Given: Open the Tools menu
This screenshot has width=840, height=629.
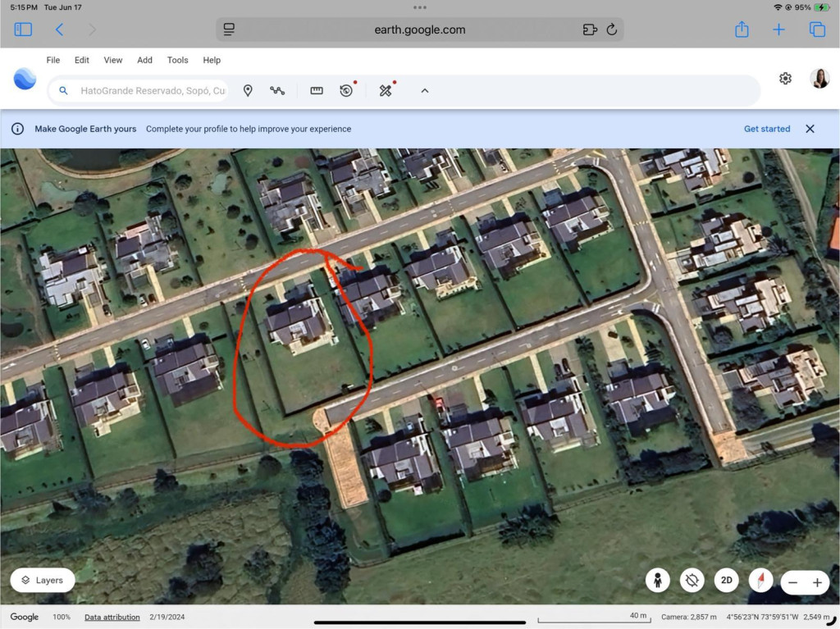Looking at the screenshot, I should coord(177,60).
